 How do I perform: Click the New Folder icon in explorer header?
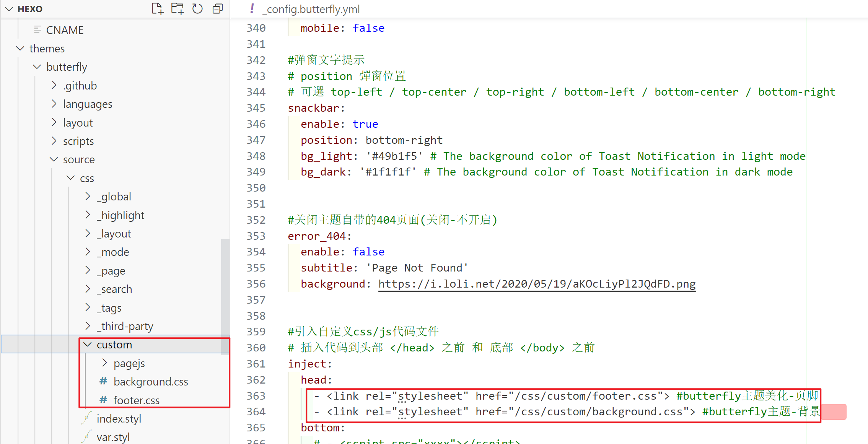(178, 8)
